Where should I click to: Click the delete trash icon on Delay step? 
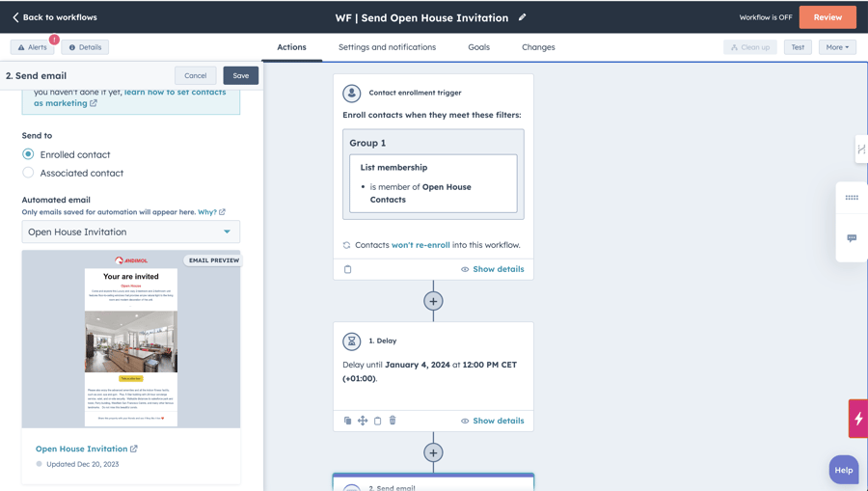tap(393, 421)
